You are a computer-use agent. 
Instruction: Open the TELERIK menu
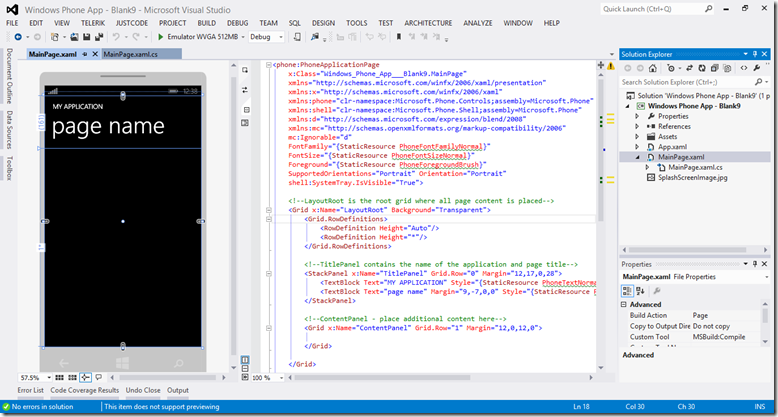point(93,23)
